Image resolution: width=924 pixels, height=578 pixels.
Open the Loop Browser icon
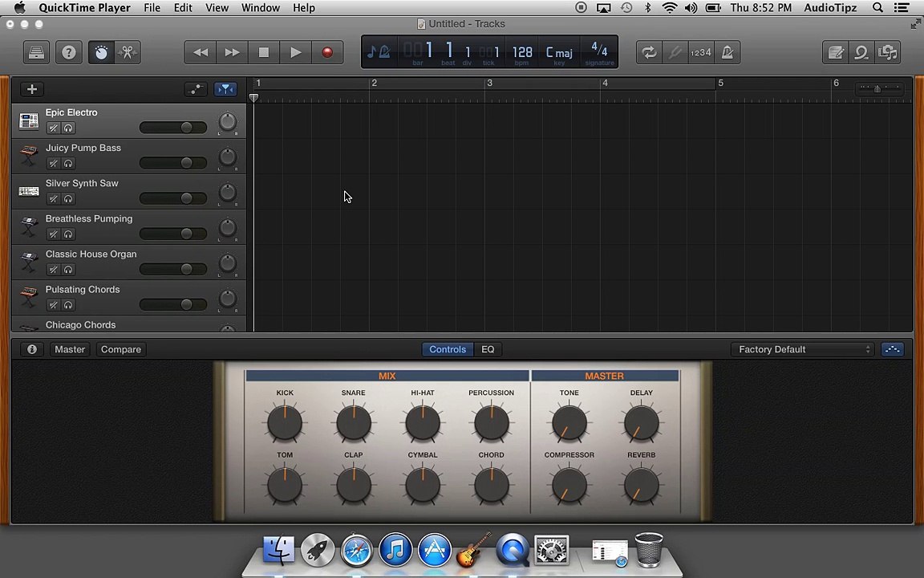(861, 52)
